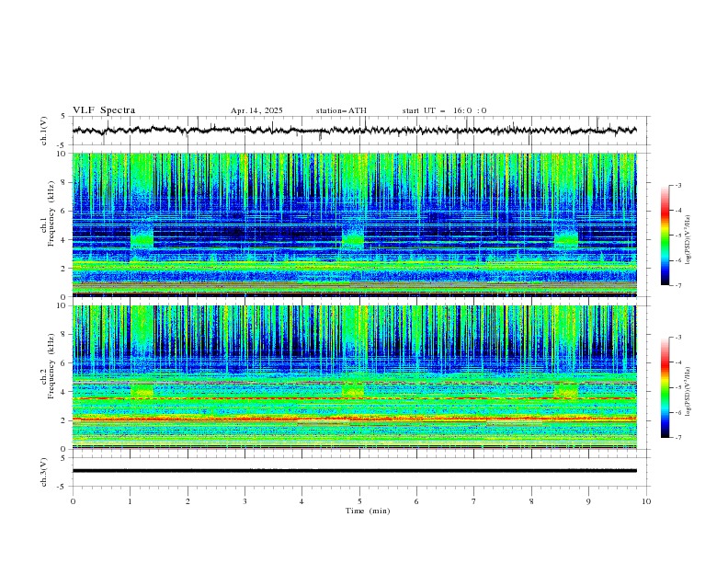Click the 'ch.3(V)' waveform axis label
This screenshot has width=728, height=563.
44,472
